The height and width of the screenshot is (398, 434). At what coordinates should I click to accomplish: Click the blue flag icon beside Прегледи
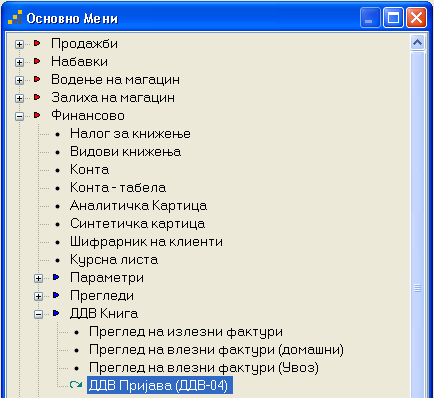coord(56,295)
